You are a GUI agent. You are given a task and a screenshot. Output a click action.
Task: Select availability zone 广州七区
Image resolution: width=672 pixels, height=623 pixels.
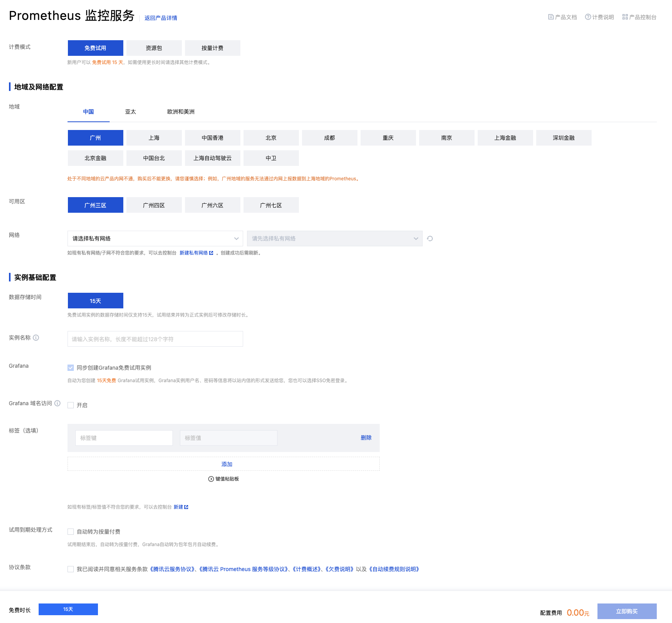271,205
